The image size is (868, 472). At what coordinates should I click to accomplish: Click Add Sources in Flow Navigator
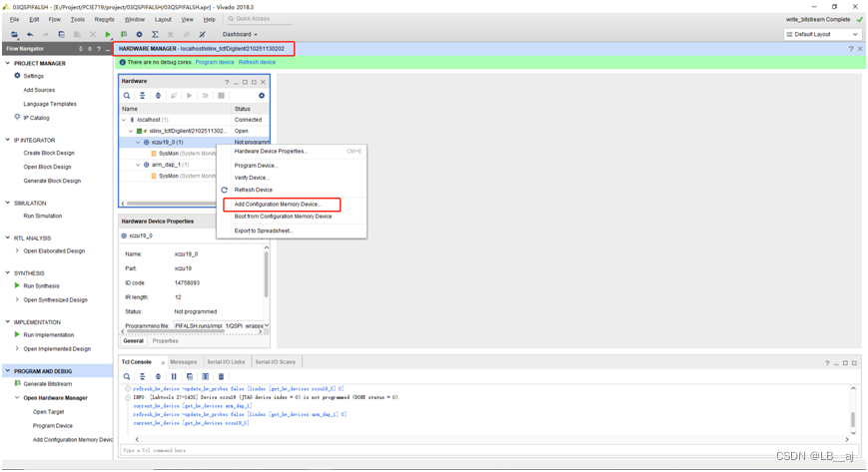(x=39, y=90)
